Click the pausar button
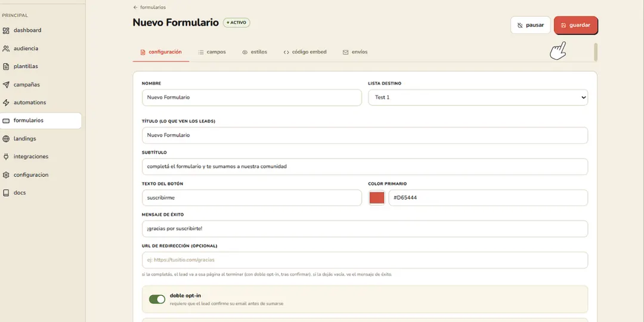 pyautogui.click(x=530, y=25)
